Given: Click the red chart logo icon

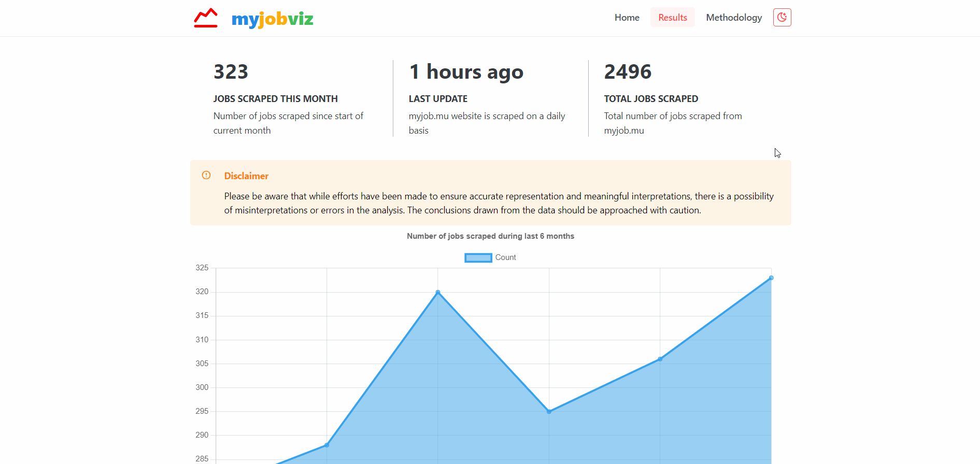Looking at the screenshot, I should (205, 18).
